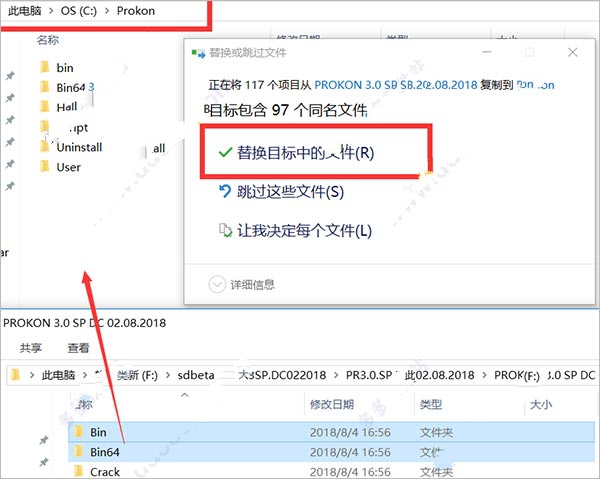Click folder icon in lower address bar
The height and width of the screenshot is (479, 600).
(x=16, y=375)
